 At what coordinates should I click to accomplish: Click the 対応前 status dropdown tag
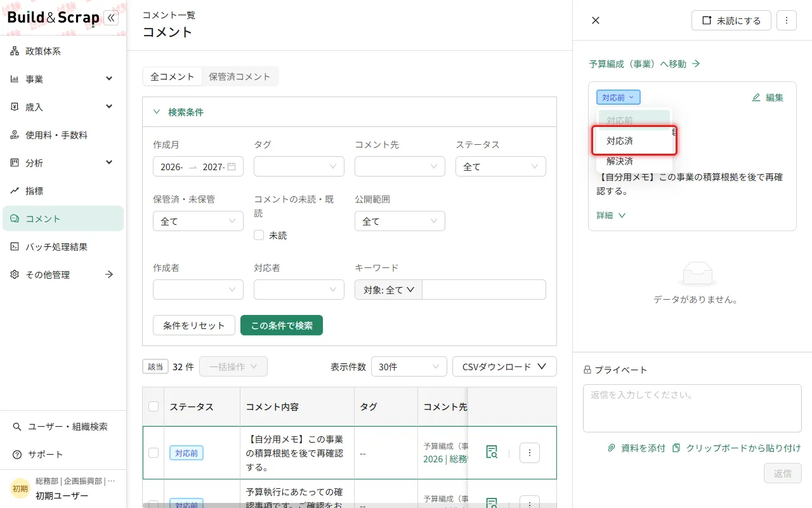click(x=619, y=97)
